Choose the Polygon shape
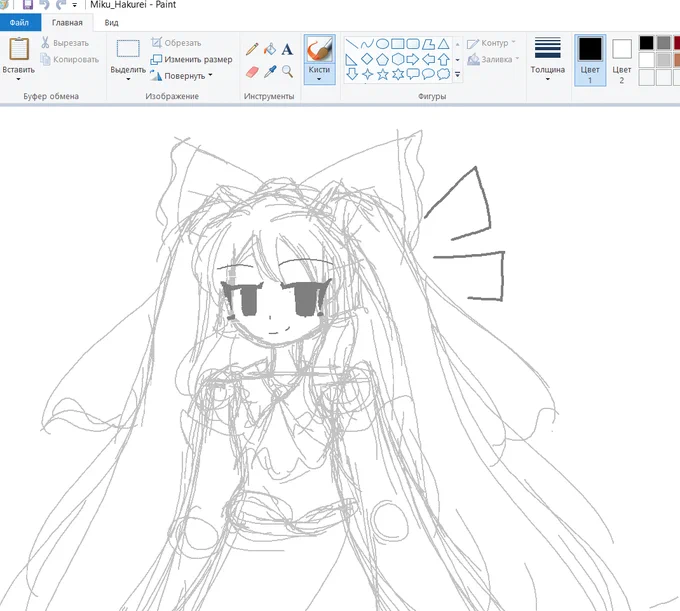Viewport: 680px width, 611px height. click(x=428, y=44)
